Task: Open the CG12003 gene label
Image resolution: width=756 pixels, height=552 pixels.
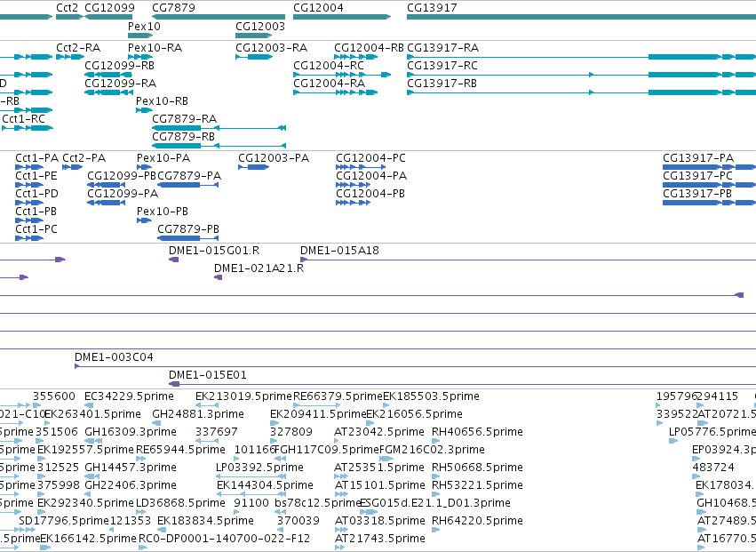Action: (x=260, y=26)
